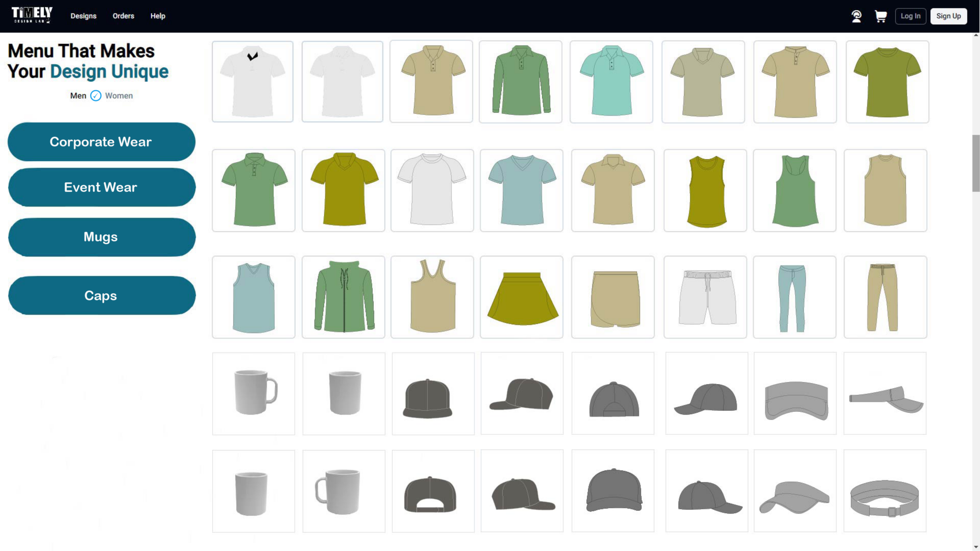Click the Log In button
This screenshot has width=980, height=551.
coord(911,16)
